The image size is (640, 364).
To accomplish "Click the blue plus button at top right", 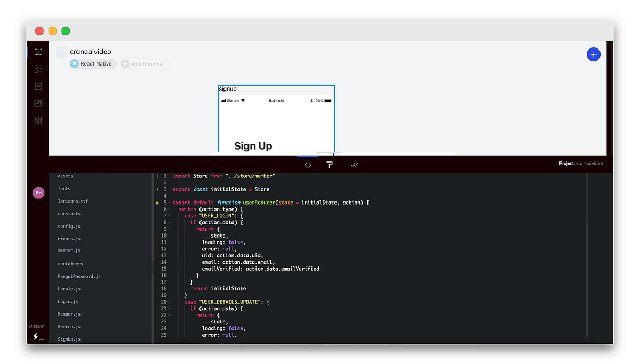I will [x=594, y=54].
